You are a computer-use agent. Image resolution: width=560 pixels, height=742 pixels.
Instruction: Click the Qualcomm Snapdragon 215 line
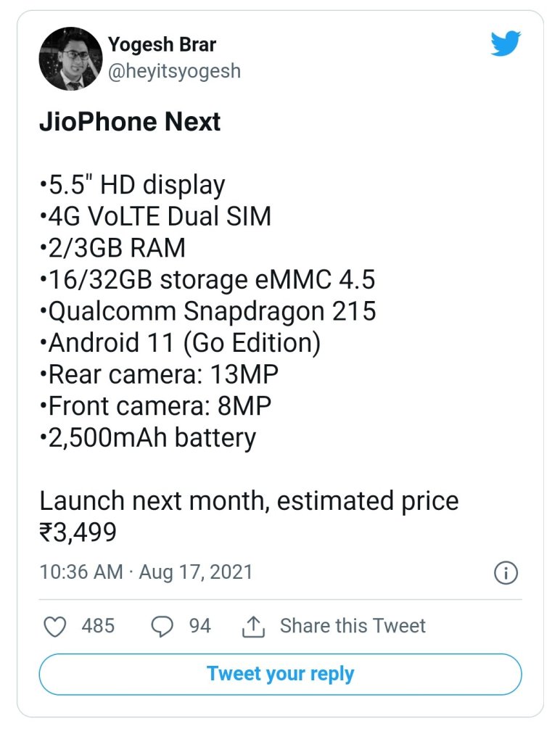pyautogui.click(x=207, y=311)
